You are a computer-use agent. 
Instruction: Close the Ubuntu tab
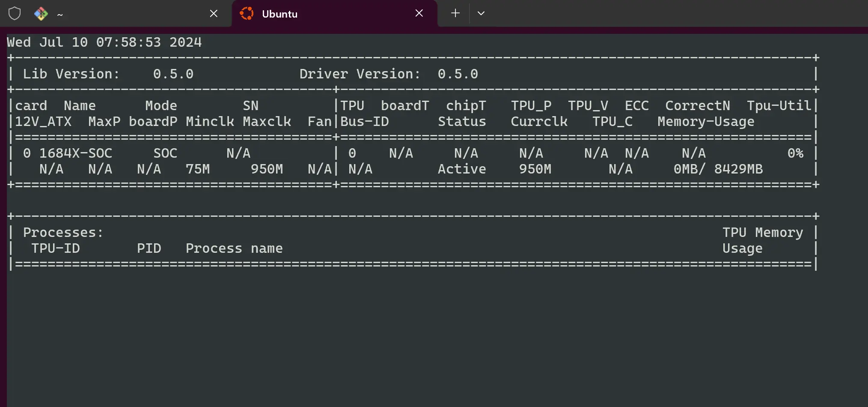pyautogui.click(x=419, y=13)
